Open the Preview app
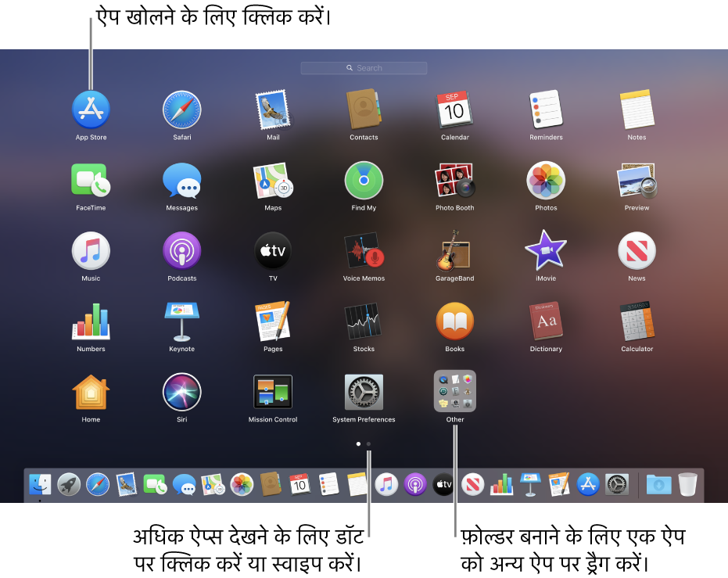 (637, 180)
